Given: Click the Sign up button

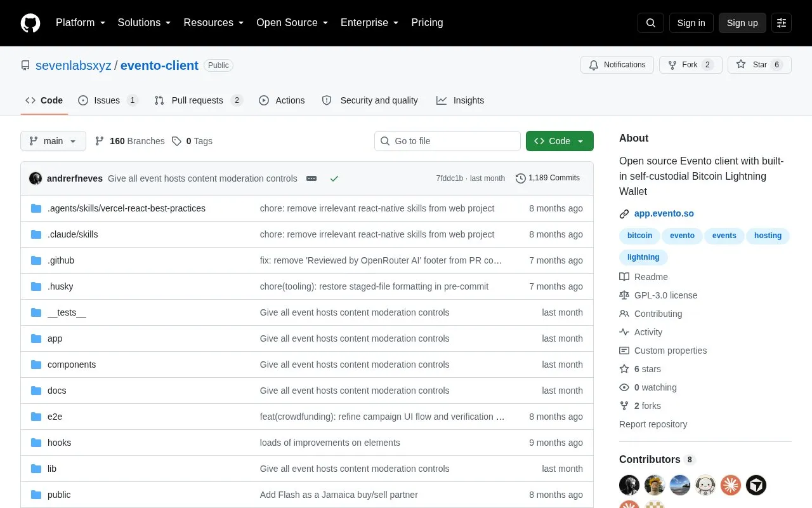Looking at the screenshot, I should click(x=742, y=23).
